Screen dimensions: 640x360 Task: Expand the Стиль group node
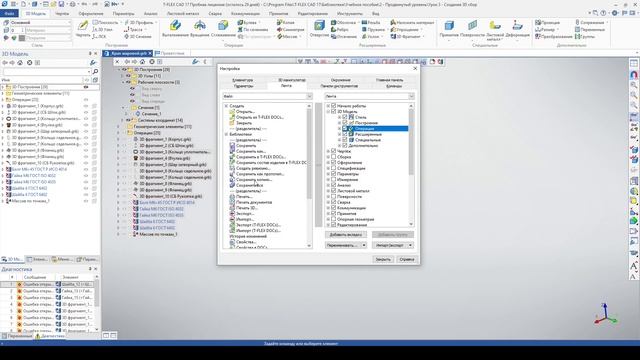click(x=339, y=117)
